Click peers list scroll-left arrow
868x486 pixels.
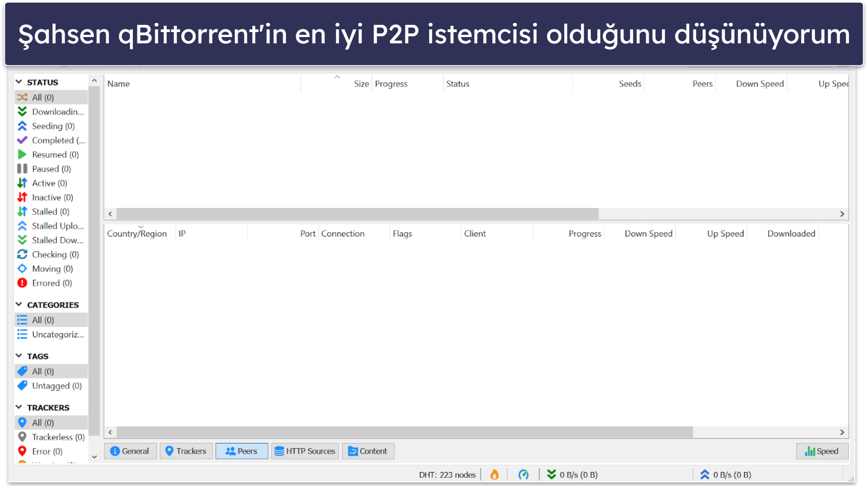[x=110, y=432]
